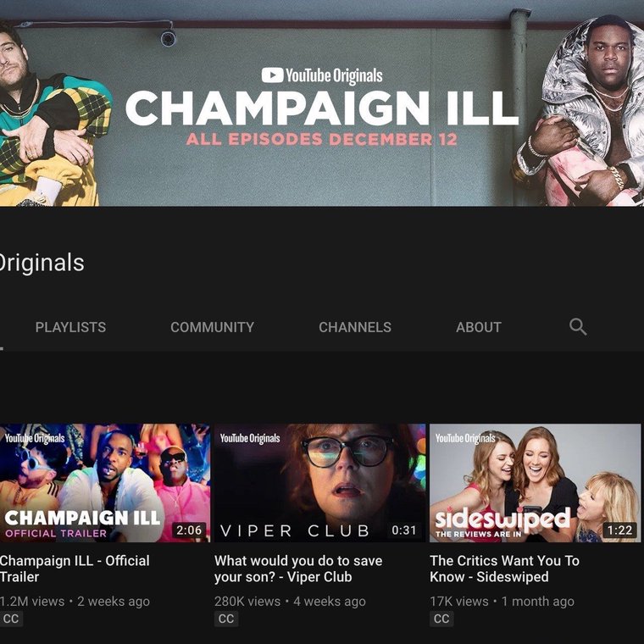
Task: Open the About tab
Action: tap(479, 327)
